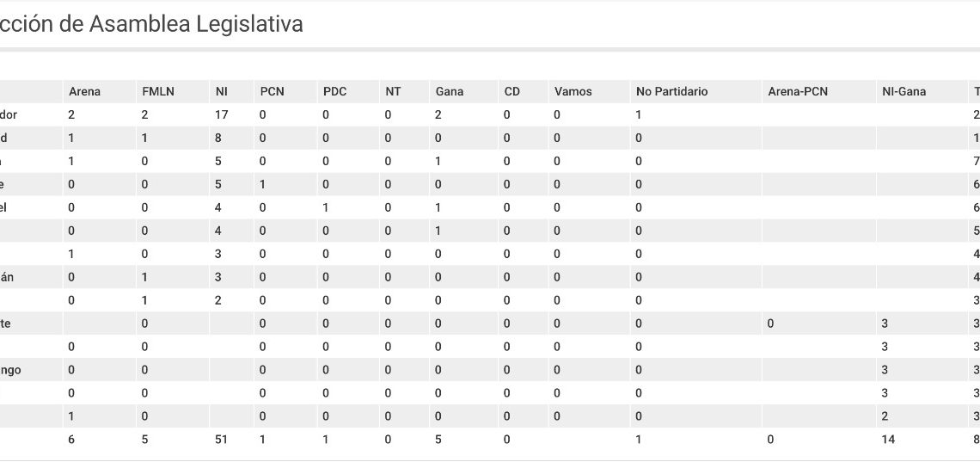Select the NT column header
Viewport: 980px width, 462px height.
click(393, 91)
